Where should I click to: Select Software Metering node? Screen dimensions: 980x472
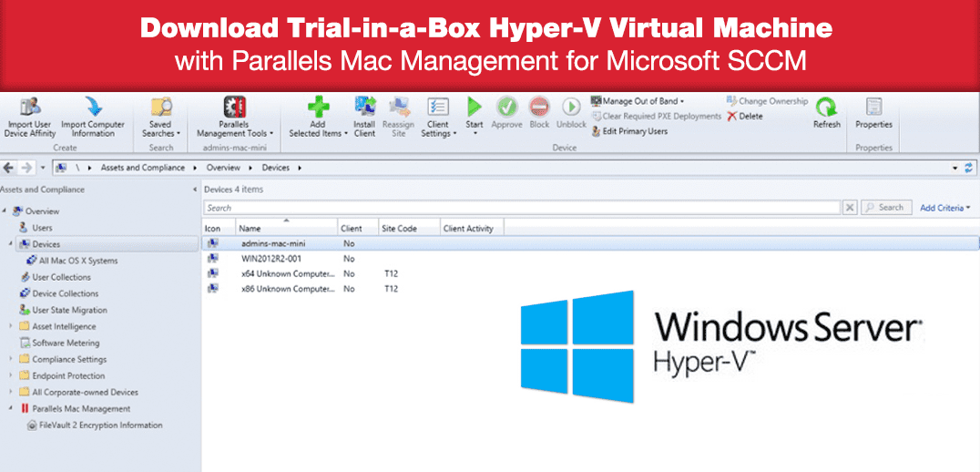pos(66,343)
